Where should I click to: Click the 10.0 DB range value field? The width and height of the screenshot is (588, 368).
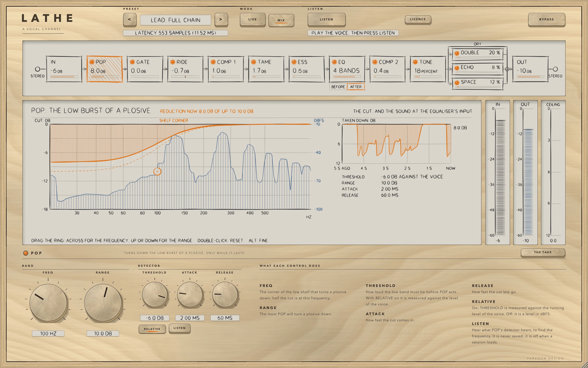tap(103, 333)
